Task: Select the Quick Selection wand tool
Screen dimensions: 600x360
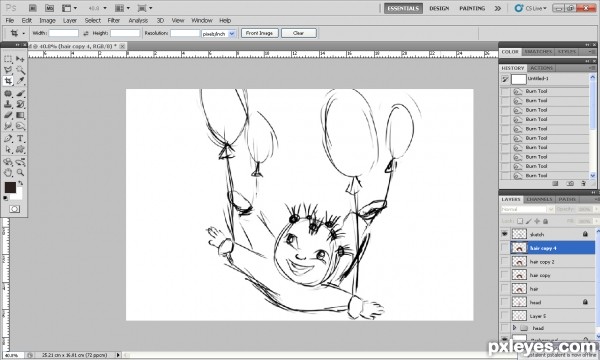Action: coord(20,70)
